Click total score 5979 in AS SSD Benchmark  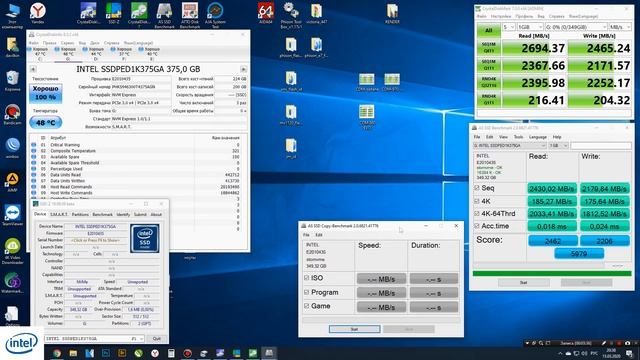(579, 254)
